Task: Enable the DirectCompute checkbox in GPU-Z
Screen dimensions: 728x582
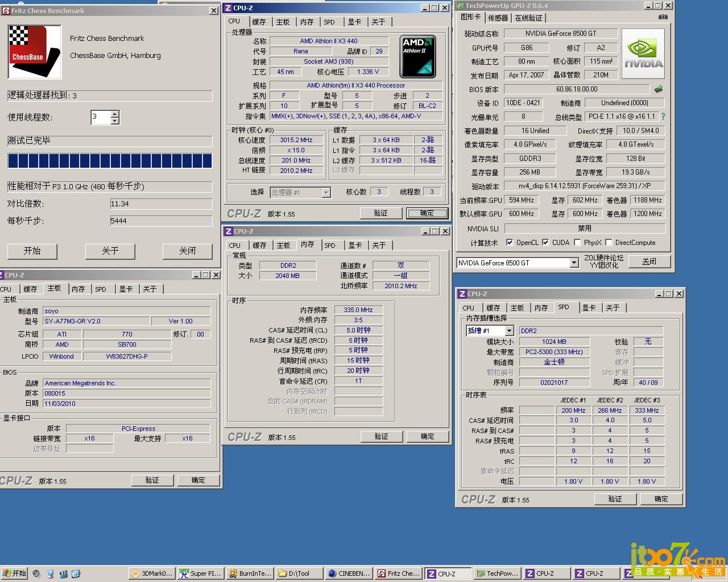Action: pyautogui.click(x=609, y=243)
